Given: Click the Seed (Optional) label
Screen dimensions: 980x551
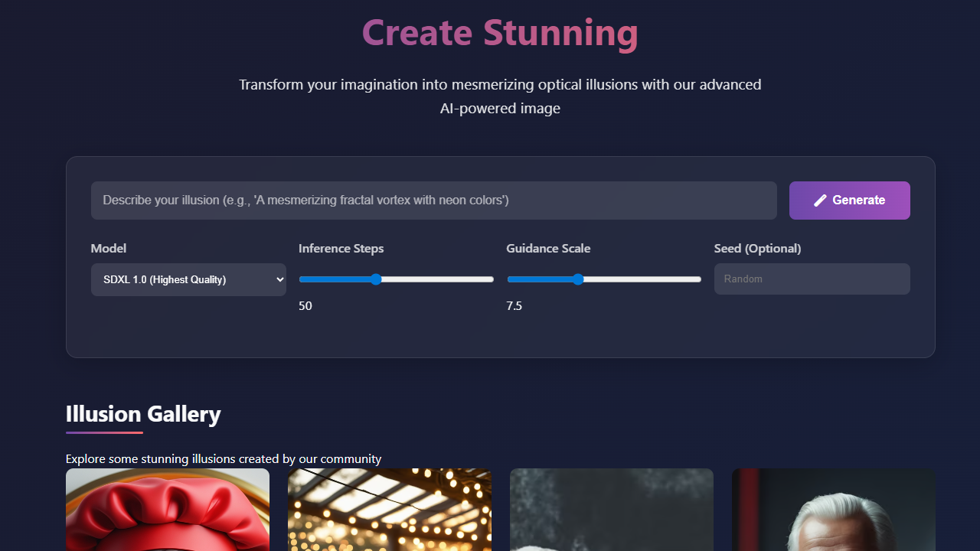Looking at the screenshot, I should [758, 249].
